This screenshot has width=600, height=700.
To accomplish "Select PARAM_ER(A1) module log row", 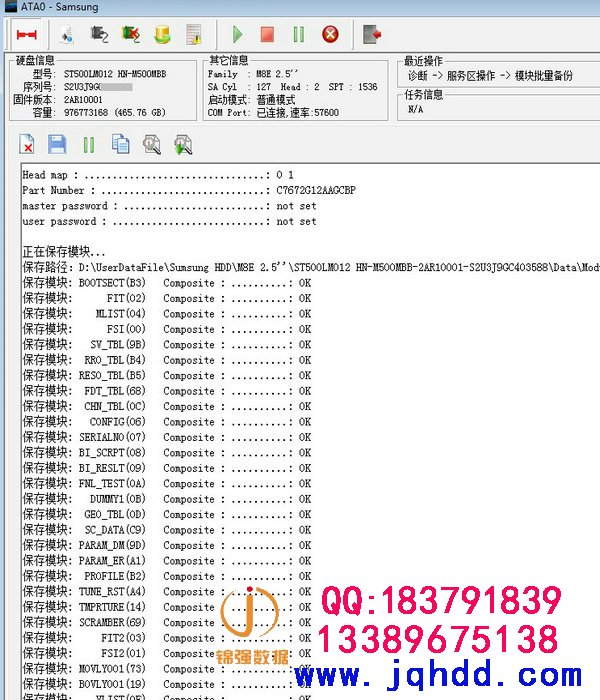I will [x=167, y=561].
